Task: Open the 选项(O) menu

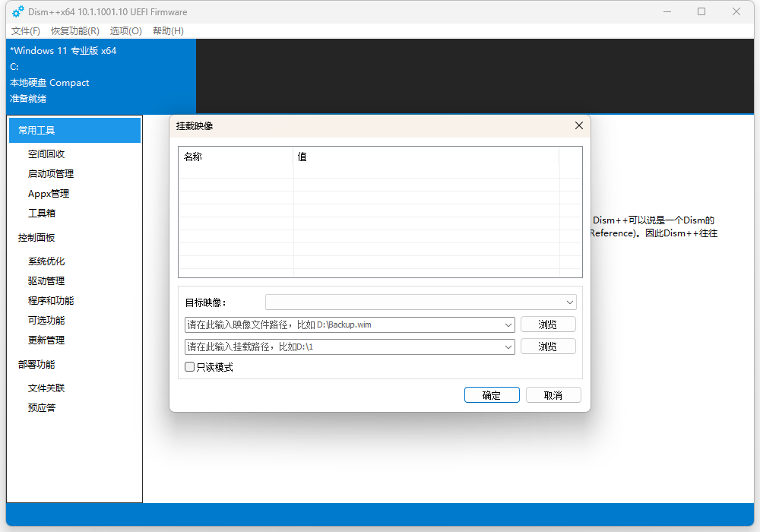Action: click(x=125, y=31)
